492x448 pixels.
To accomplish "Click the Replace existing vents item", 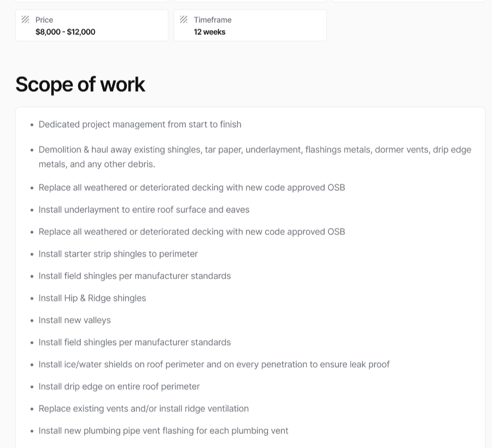I will pos(144,409).
